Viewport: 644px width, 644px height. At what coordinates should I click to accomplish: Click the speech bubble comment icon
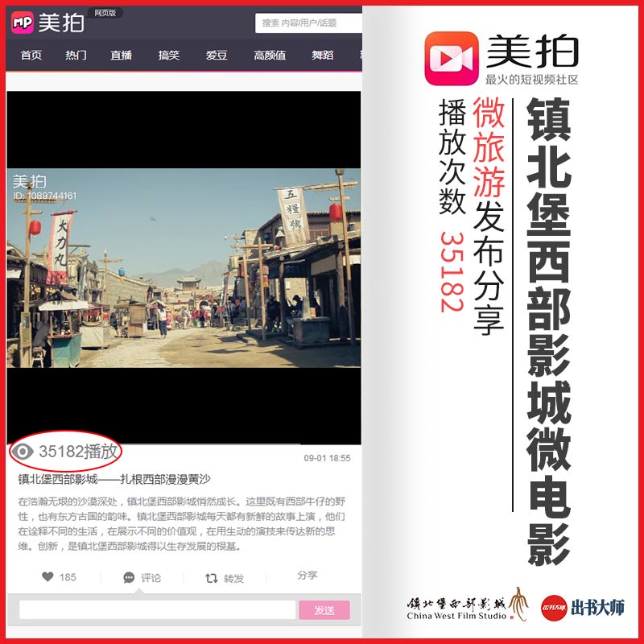[129, 578]
